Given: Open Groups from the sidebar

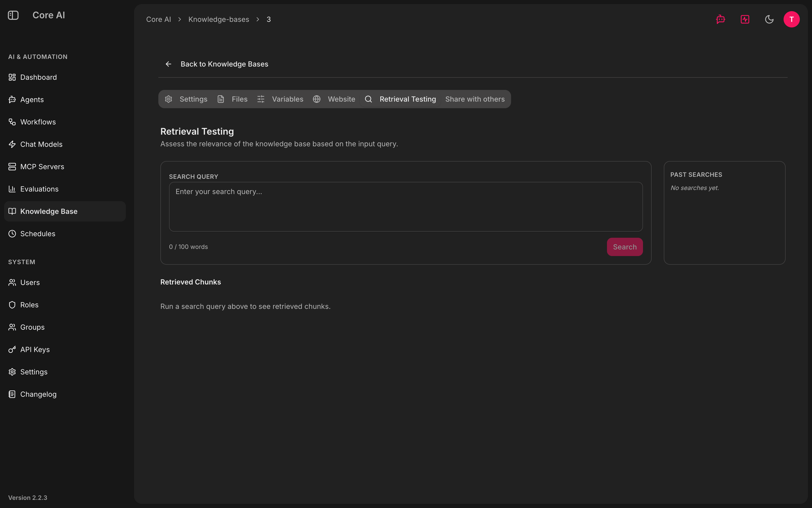Looking at the screenshot, I should pos(65,327).
